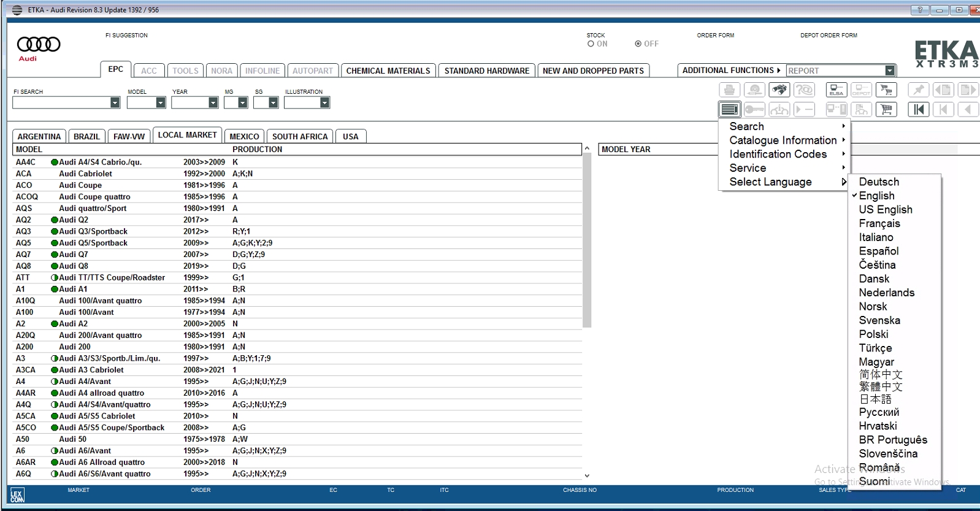
Task: Click the car with document icon
Action: [x=861, y=110]
